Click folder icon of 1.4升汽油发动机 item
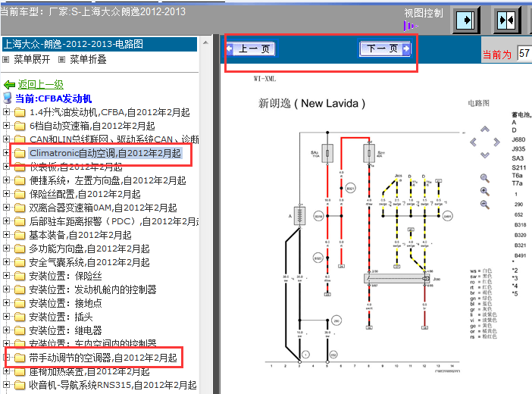532x394 pixels. (20, 112)
